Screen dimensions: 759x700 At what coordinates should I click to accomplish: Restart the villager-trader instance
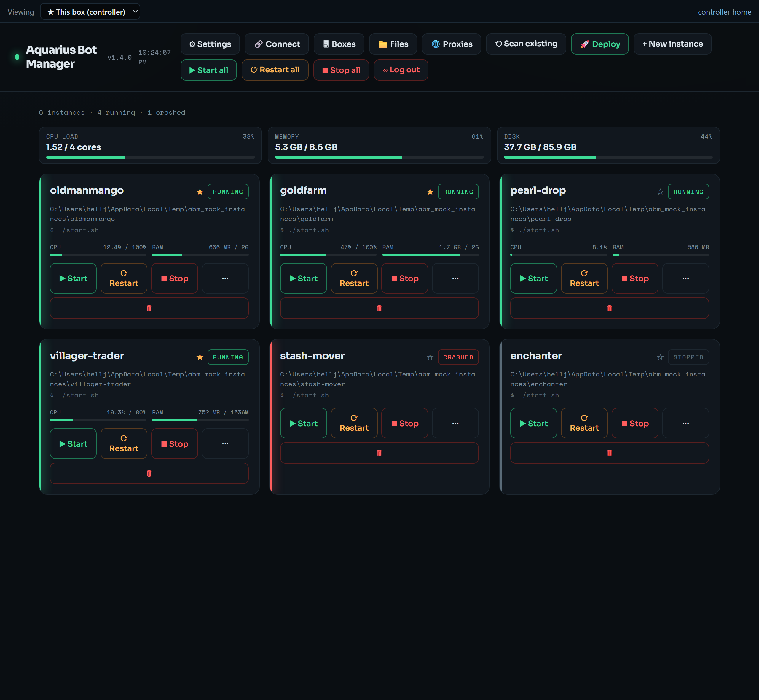tap(124, 443)
